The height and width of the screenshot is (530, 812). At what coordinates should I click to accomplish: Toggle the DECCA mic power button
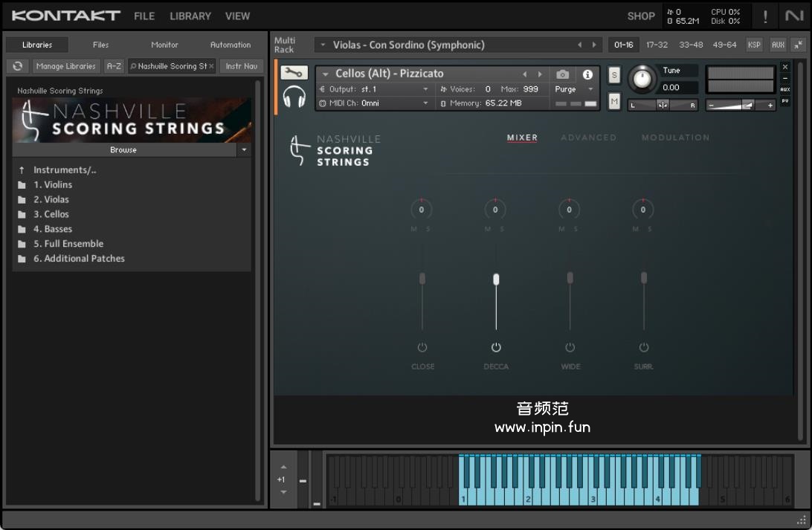(x=496, y=347)
